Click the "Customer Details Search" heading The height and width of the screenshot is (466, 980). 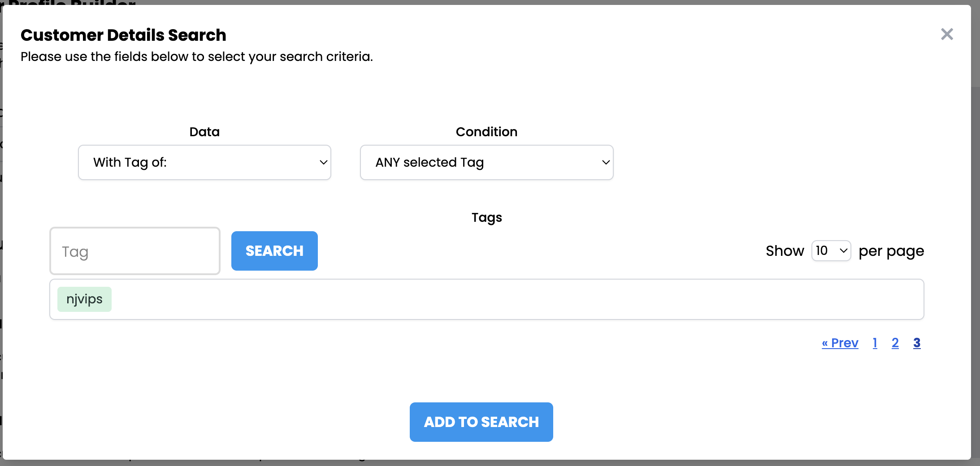coord(123,35)
